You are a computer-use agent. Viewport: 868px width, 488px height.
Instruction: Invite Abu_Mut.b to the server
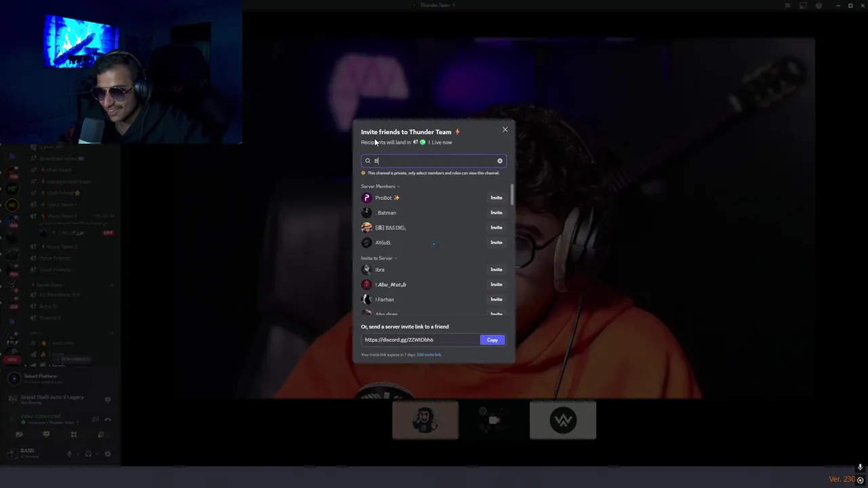496,285
